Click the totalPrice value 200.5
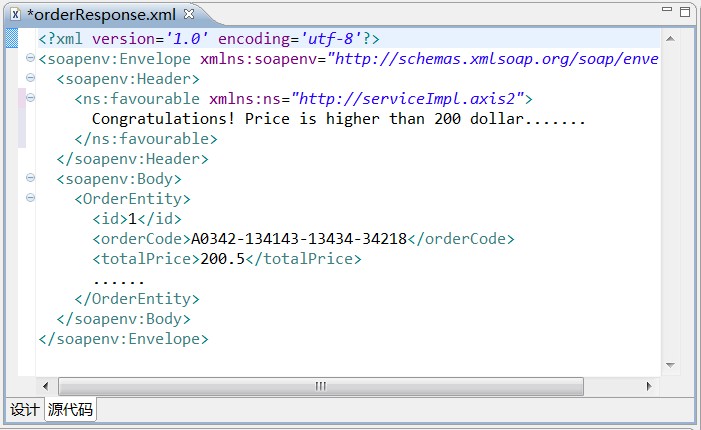701x430 pixels. pyautogui.click(x=223, y=259)
